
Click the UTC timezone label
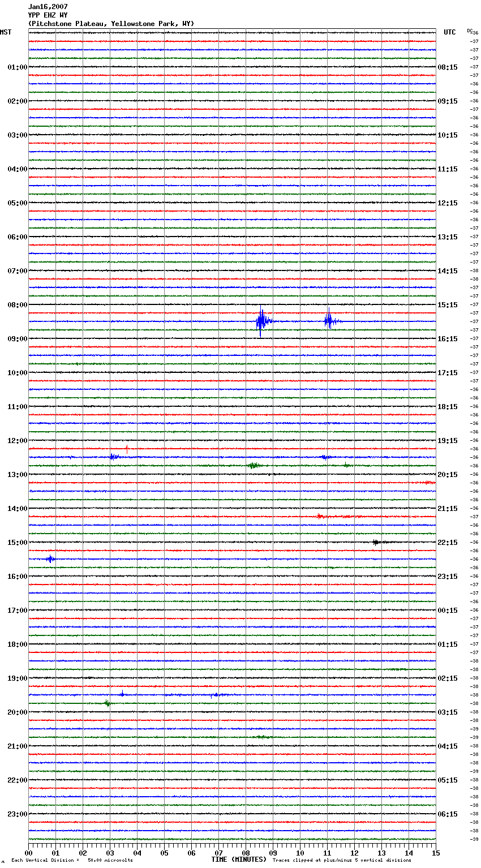[x=450, y=32]
